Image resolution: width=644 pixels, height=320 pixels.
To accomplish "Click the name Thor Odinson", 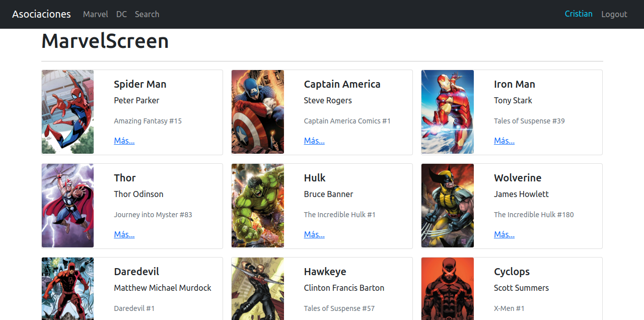I will click(138, 194).
